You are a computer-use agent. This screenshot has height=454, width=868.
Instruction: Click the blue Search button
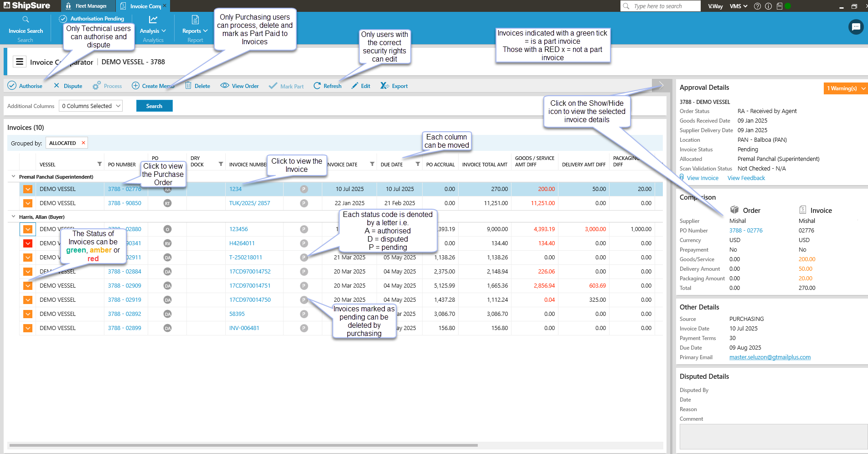coord(154,106)
